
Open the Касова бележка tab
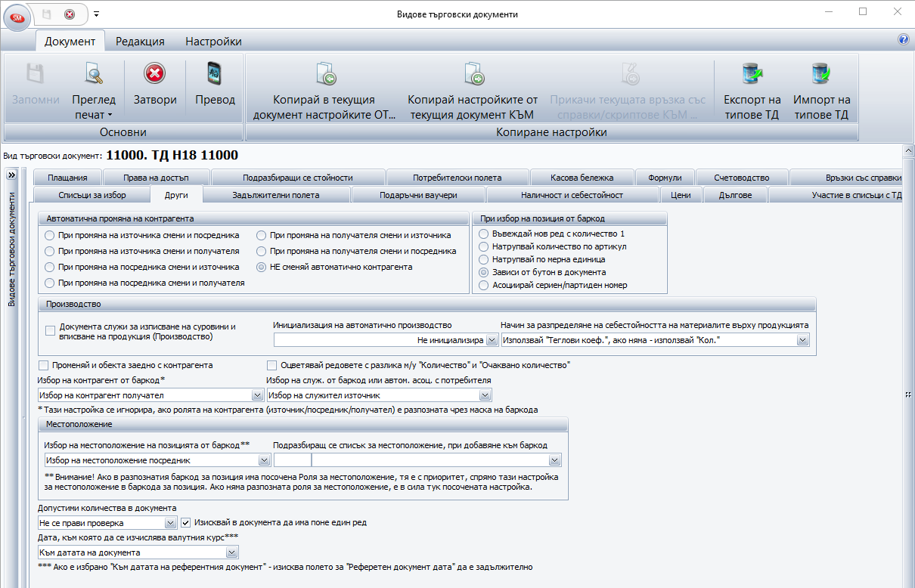(582, 178)
